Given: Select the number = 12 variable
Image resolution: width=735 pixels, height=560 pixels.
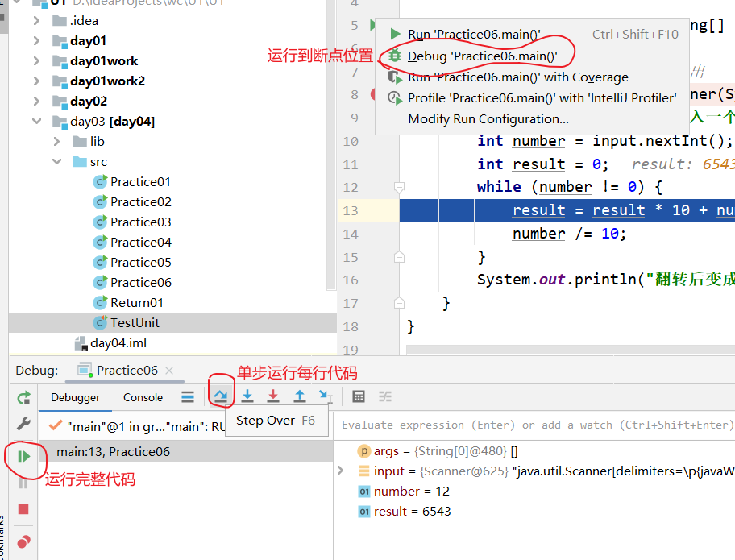Looking at the screenshot, I should click(534, 492).
